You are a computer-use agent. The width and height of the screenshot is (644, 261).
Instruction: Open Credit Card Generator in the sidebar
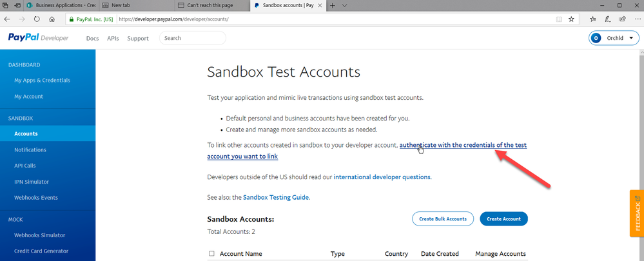(x=41, y=251)
